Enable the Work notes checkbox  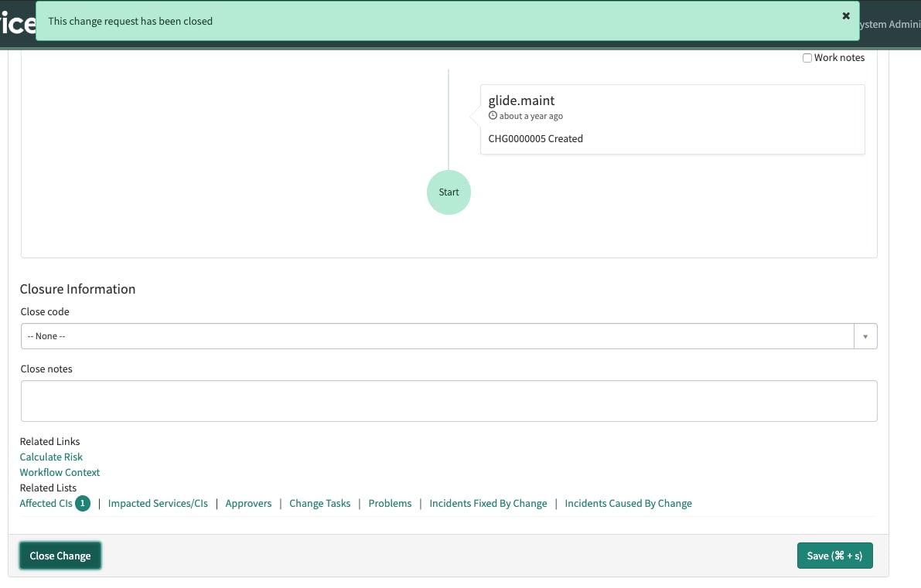coord(807,57)
